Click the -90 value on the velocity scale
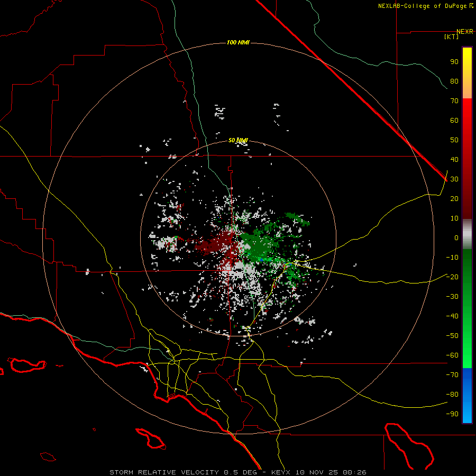 (452, 414)
